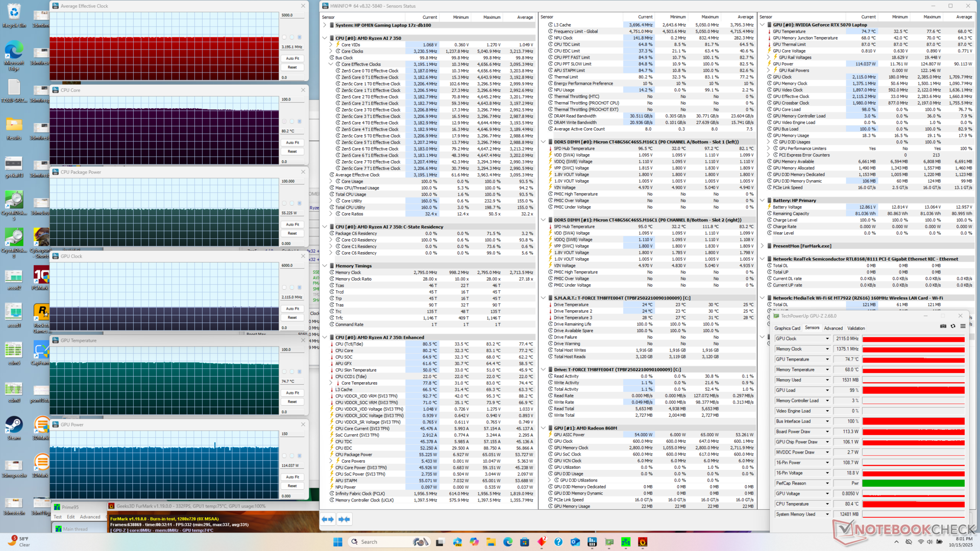Open GPU-Z hamburger menu icon

[963, 326]
